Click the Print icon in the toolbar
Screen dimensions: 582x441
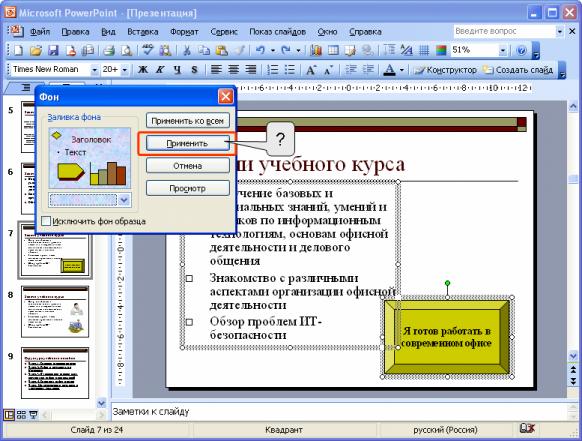point(109,50)
